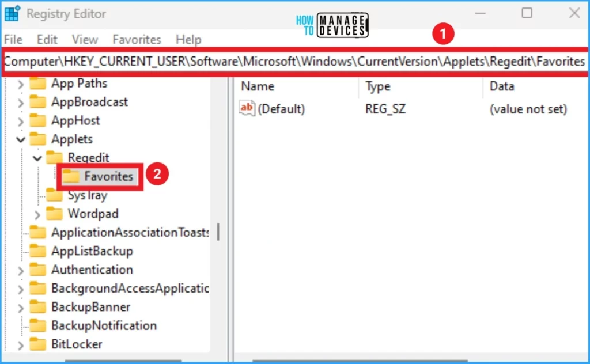
Task: Click the Regedit folder icon
Action: [54, 158]
